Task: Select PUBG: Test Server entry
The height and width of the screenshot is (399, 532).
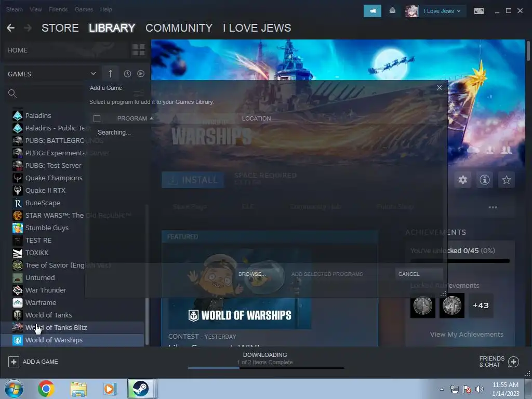Action: 54,165
